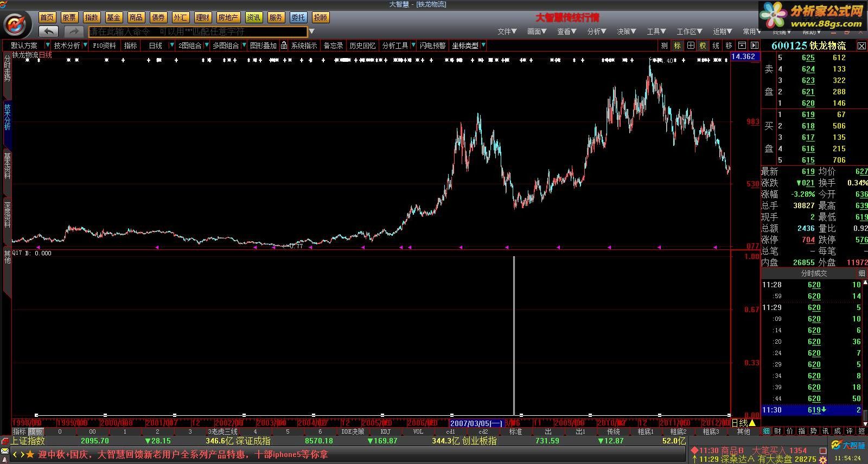Open the 文件 menu

tap(507, 31)
